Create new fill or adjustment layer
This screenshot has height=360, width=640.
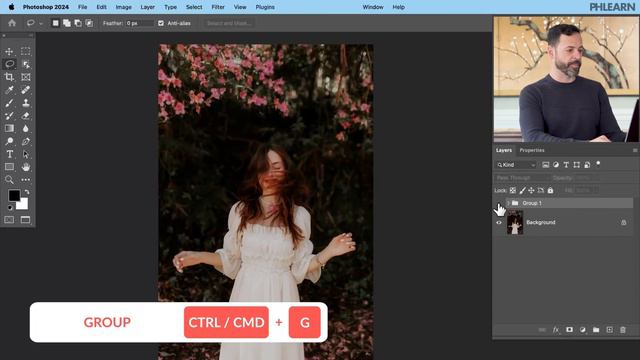(x=583, y=330)
